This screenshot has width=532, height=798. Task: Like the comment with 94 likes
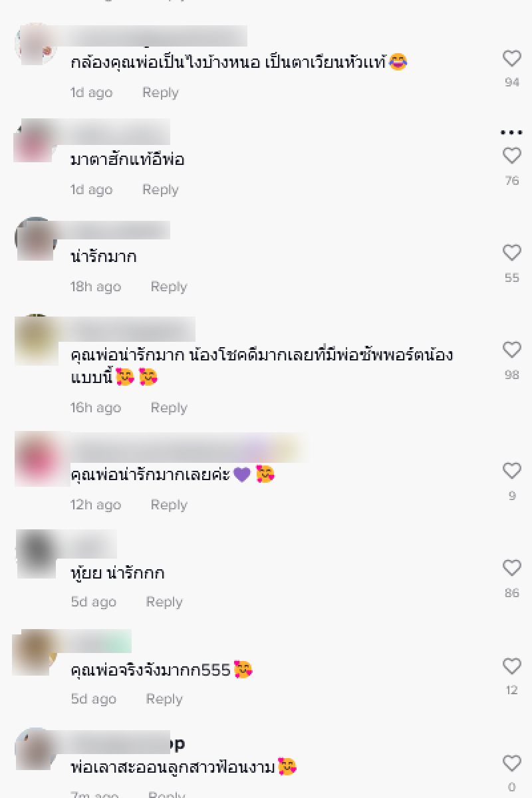(x=511, y=59)
